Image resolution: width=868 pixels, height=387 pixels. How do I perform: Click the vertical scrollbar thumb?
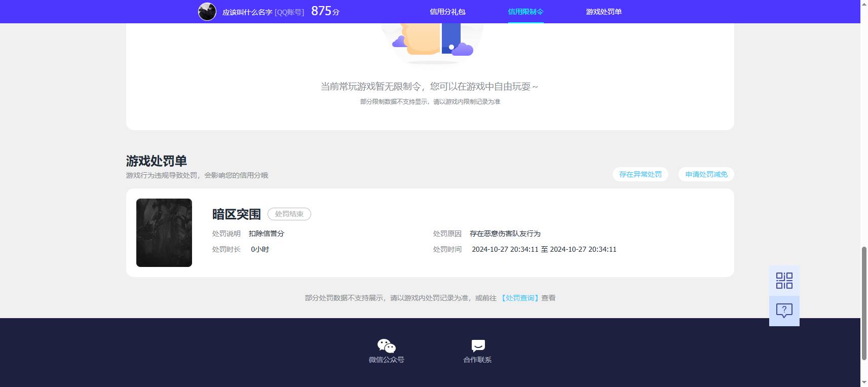pos(864,303)
